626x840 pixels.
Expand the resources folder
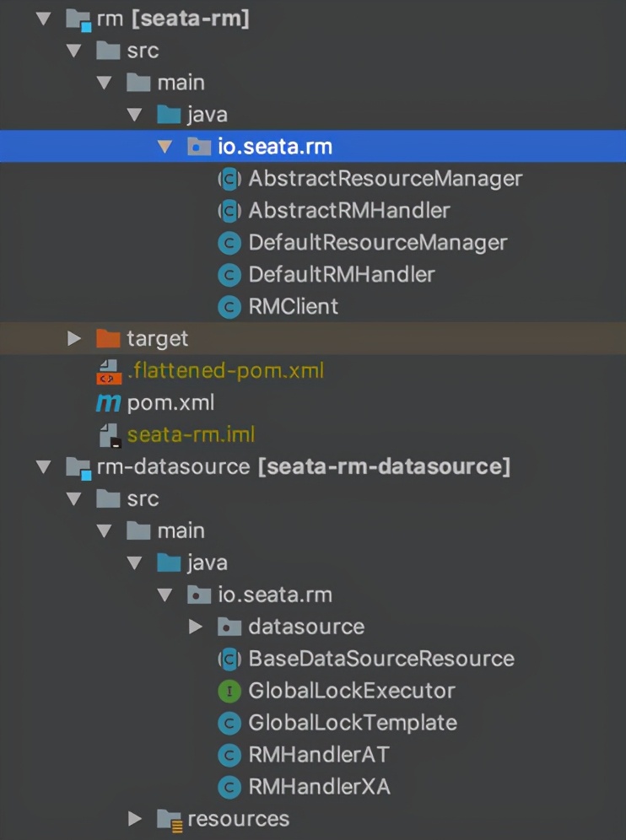(x=135, y=819)
